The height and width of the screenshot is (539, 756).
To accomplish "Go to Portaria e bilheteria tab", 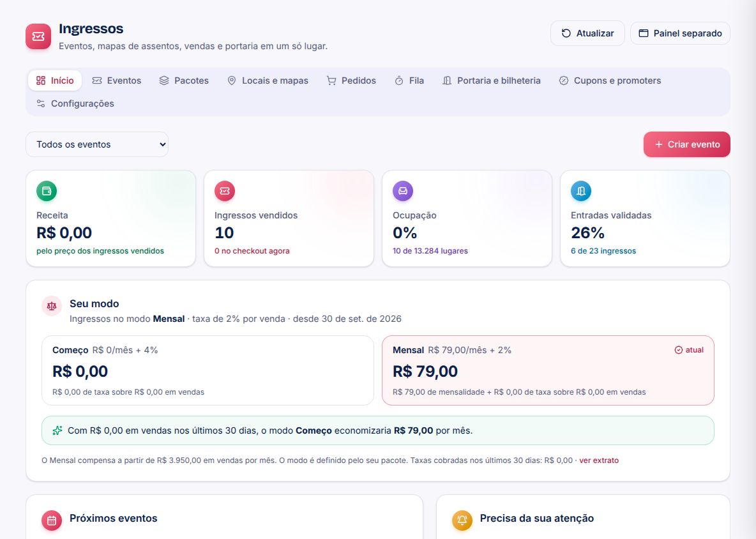I will click(x=491, y=80).
